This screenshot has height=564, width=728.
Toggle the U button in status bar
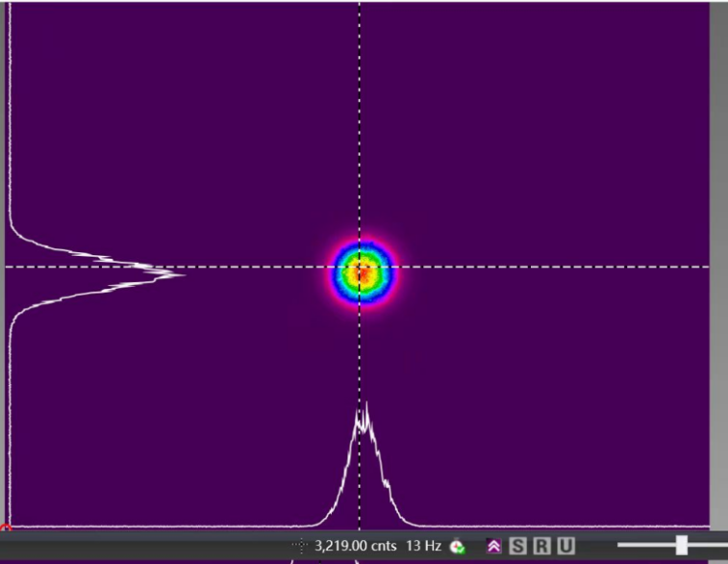(x=565, y=546)
